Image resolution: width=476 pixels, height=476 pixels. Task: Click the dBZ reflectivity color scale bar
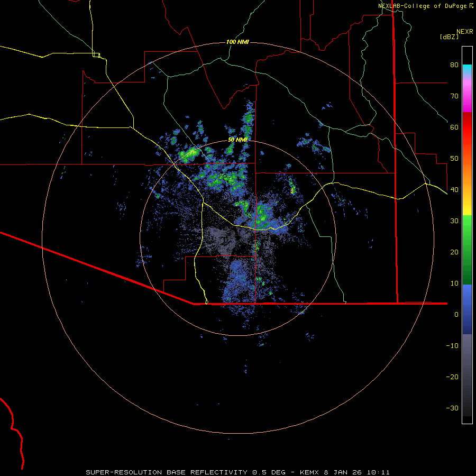pos(467,235)
